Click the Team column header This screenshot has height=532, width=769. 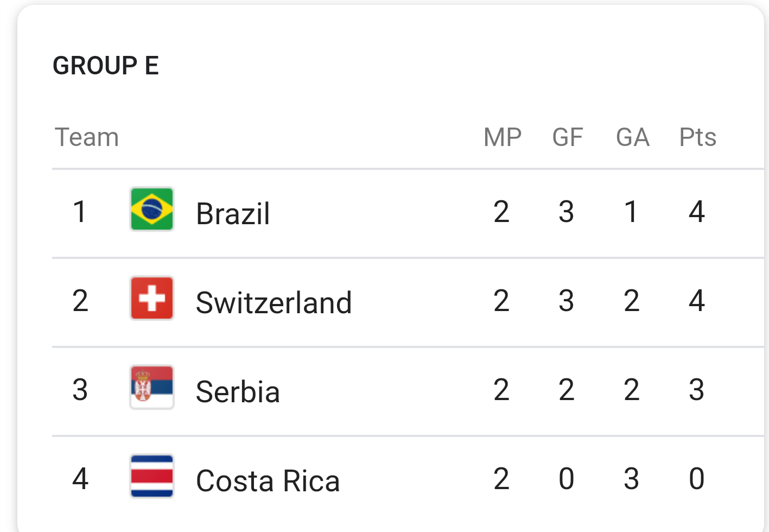coord(87,137)
